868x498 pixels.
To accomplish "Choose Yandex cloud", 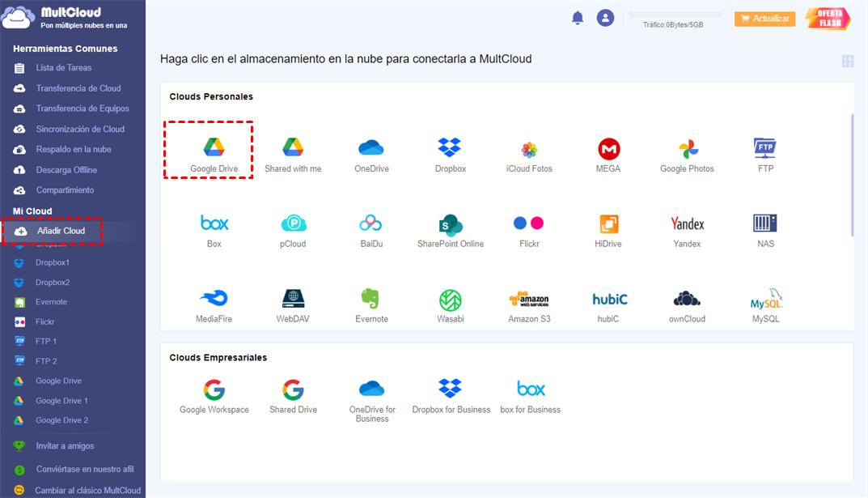I will (x=687, y=230).
